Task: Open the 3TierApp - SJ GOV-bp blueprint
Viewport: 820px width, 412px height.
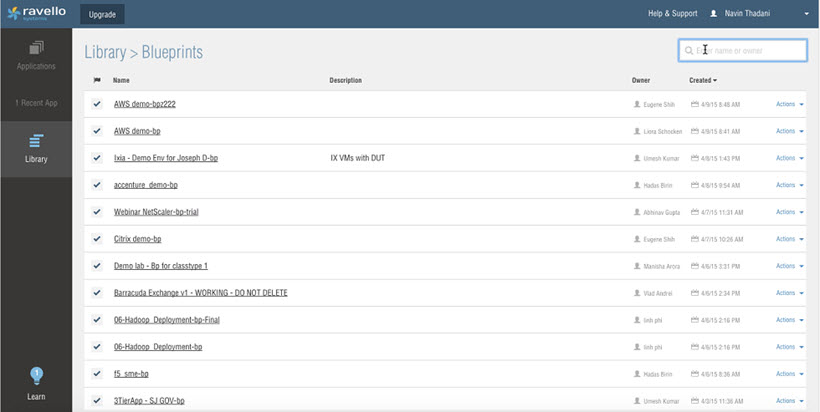Action: [x=149, y=400]
